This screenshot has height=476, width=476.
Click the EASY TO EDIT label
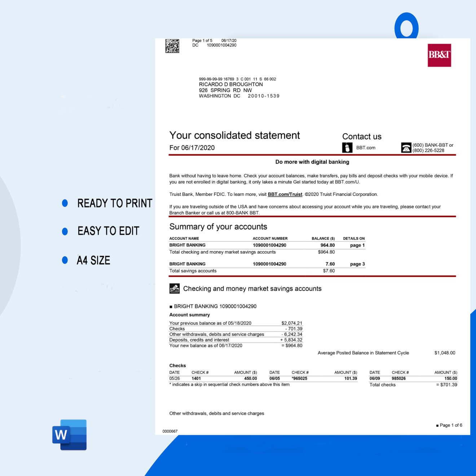108,231
